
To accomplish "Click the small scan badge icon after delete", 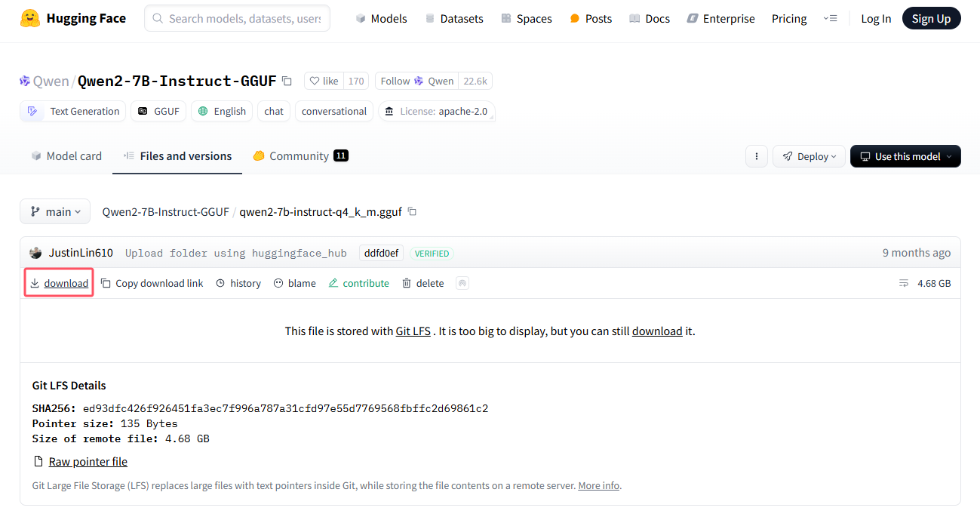I will [462, 283].
